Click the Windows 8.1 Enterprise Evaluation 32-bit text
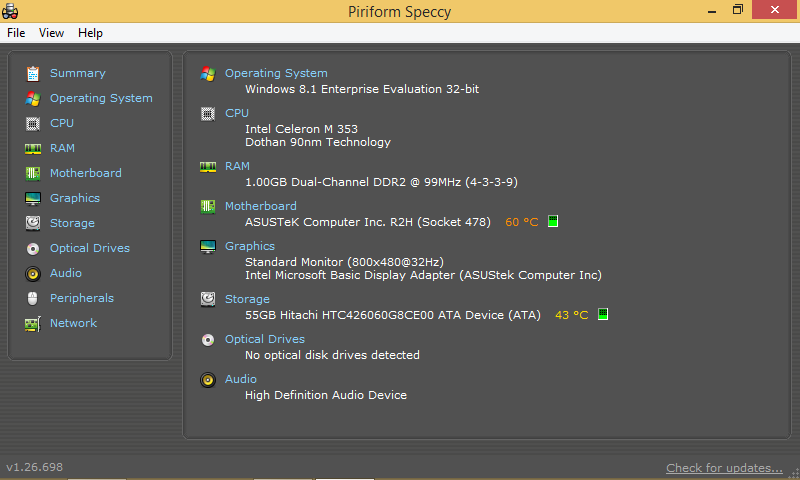This screenshot has height=480, width=800. coord(362,89)
